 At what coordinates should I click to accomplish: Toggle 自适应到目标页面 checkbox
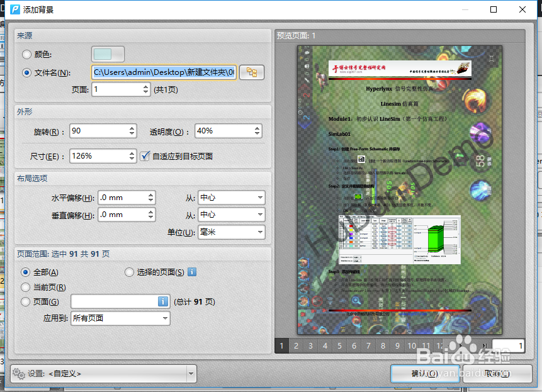click(x=145, y=156)
